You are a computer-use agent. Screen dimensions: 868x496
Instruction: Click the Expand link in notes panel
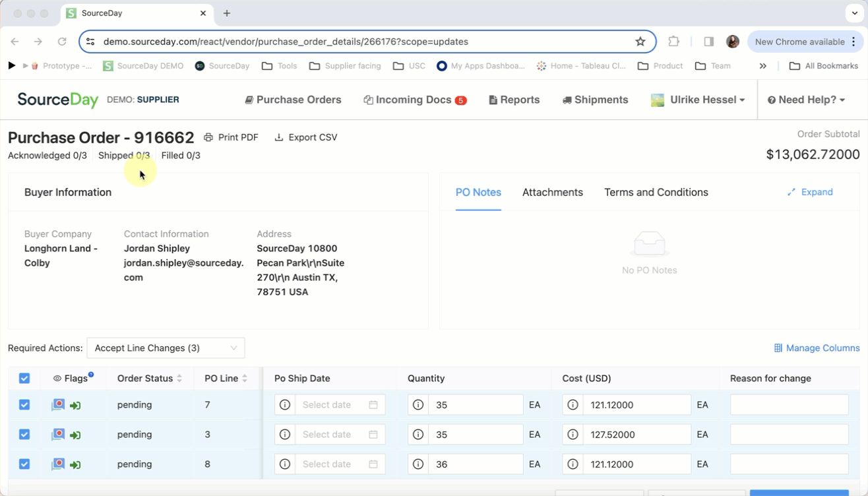pos(810,192)
